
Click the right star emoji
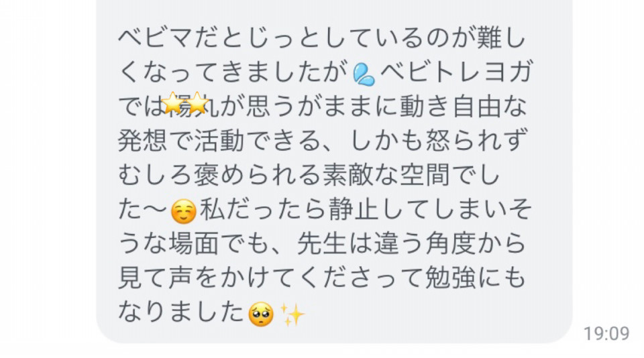point(197,103)
